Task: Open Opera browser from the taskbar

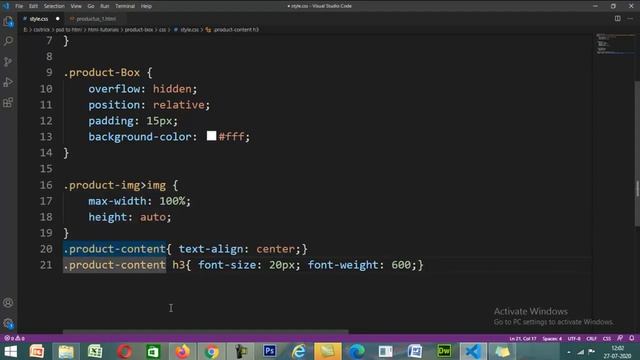Action: (124, 351)
